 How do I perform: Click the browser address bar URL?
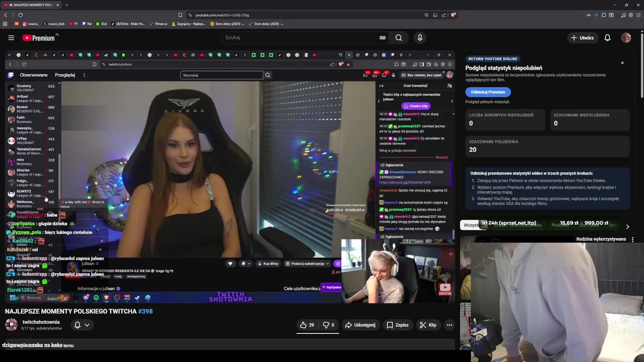pos(222,15)
